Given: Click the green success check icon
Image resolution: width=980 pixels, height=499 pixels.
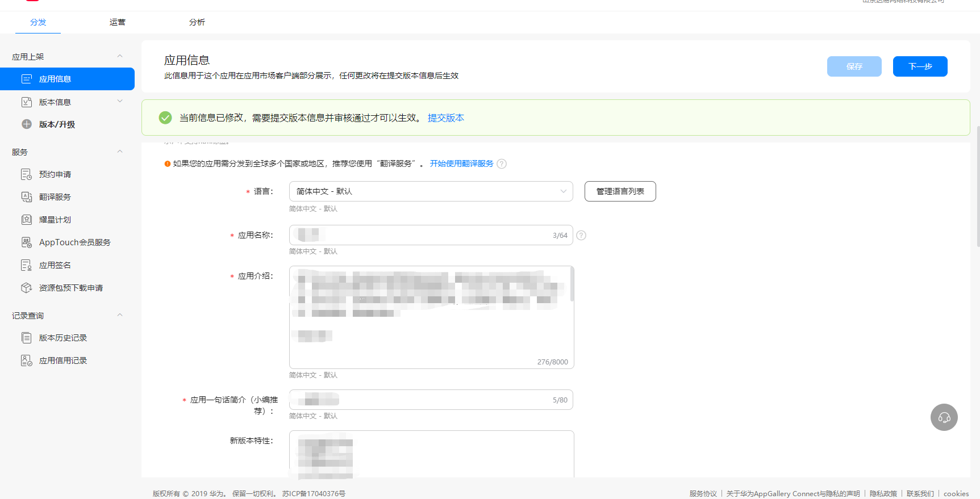Looking at the screenshot, I should pos(165,118).
